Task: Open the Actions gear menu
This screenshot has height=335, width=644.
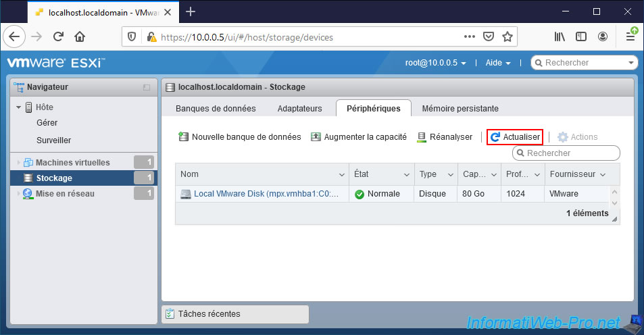Action: [577, 136]
